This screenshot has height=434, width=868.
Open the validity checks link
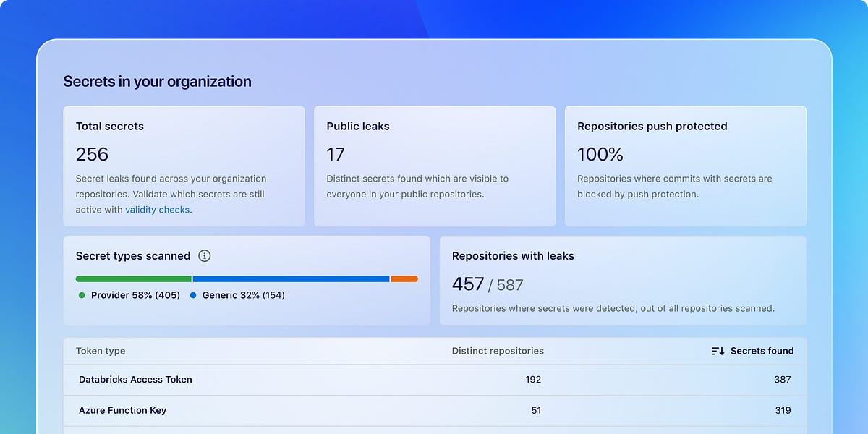click(158, 210)
